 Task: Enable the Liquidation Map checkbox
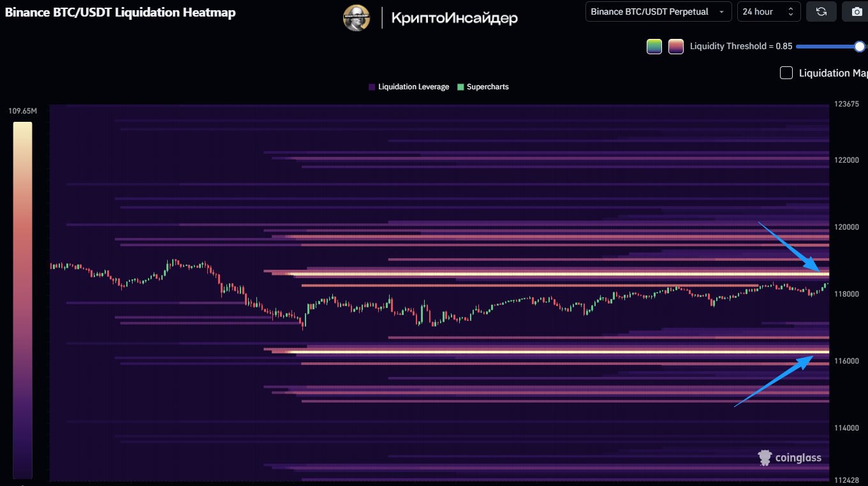click(x=786, y=73)
